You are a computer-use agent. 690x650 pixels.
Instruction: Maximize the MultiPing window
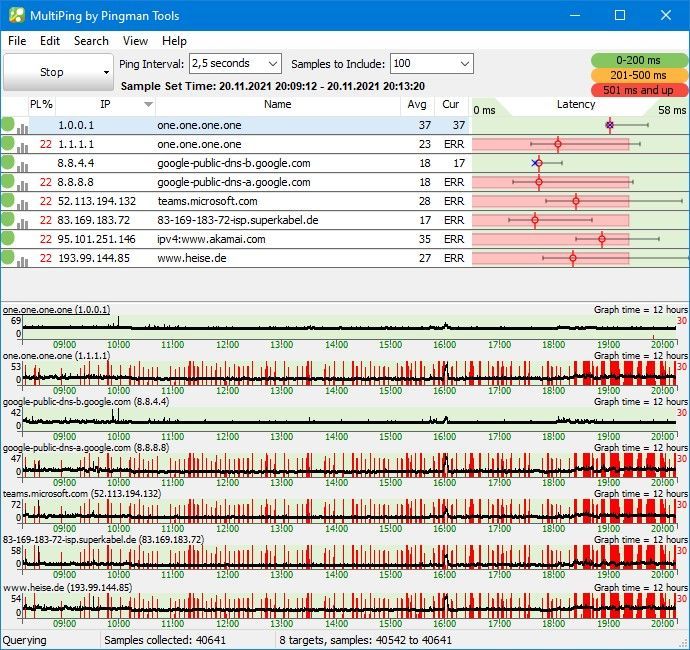[620, 15]
